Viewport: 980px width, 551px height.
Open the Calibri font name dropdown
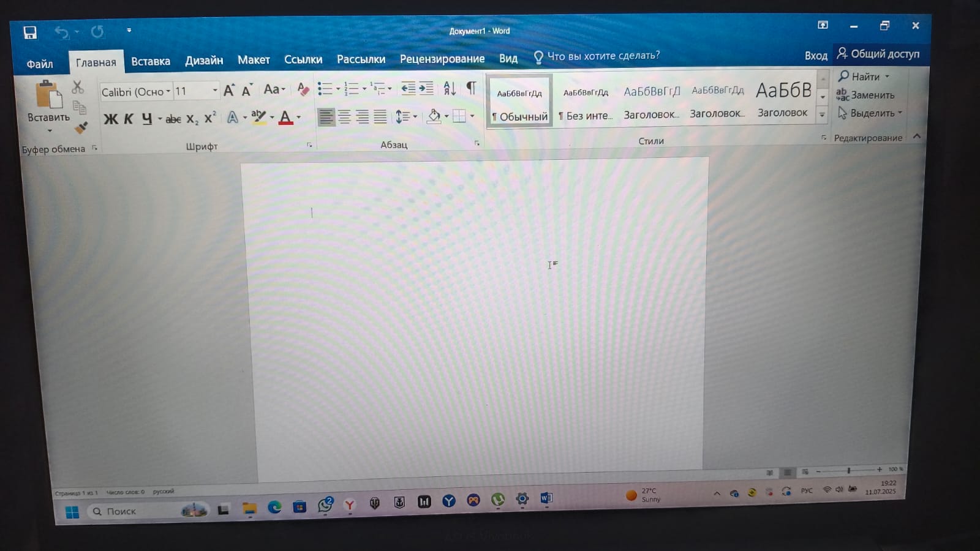tap(168, 92)
